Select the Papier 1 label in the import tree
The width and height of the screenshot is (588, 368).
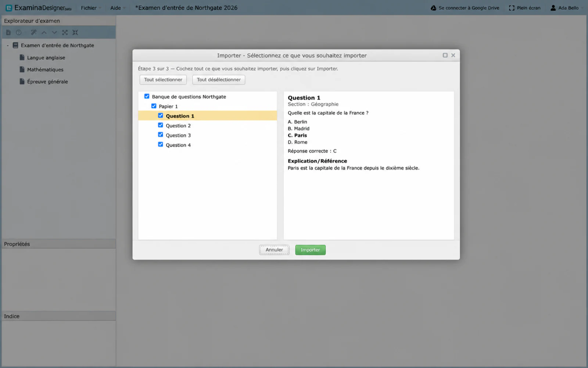(x=168, y=106)
